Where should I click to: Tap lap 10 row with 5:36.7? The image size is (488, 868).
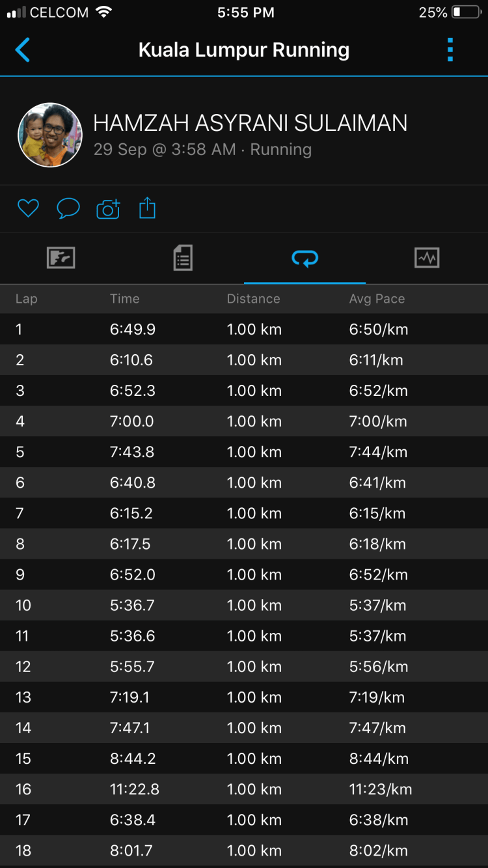(244, 606)
